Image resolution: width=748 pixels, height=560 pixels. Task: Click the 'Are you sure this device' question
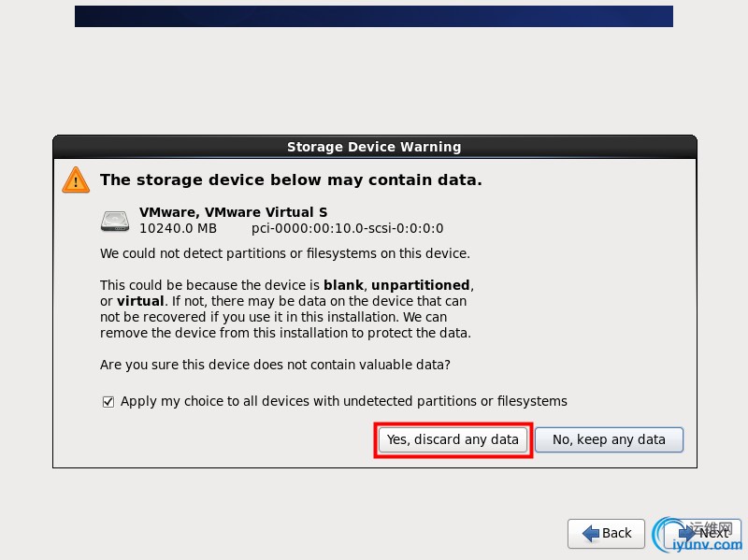(x=275, y=365)
